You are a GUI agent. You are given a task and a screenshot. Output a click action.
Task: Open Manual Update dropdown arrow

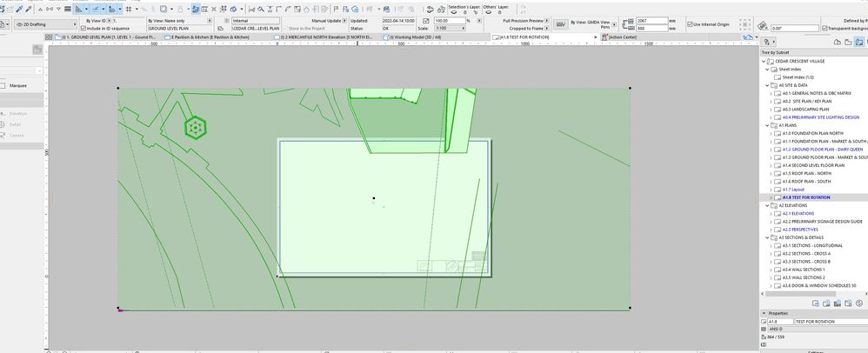point(344,21)
